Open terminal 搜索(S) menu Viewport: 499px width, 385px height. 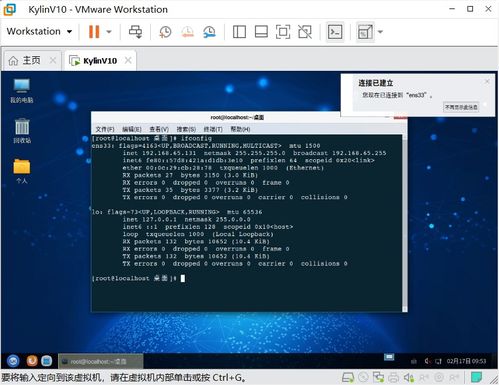[186, 129]
